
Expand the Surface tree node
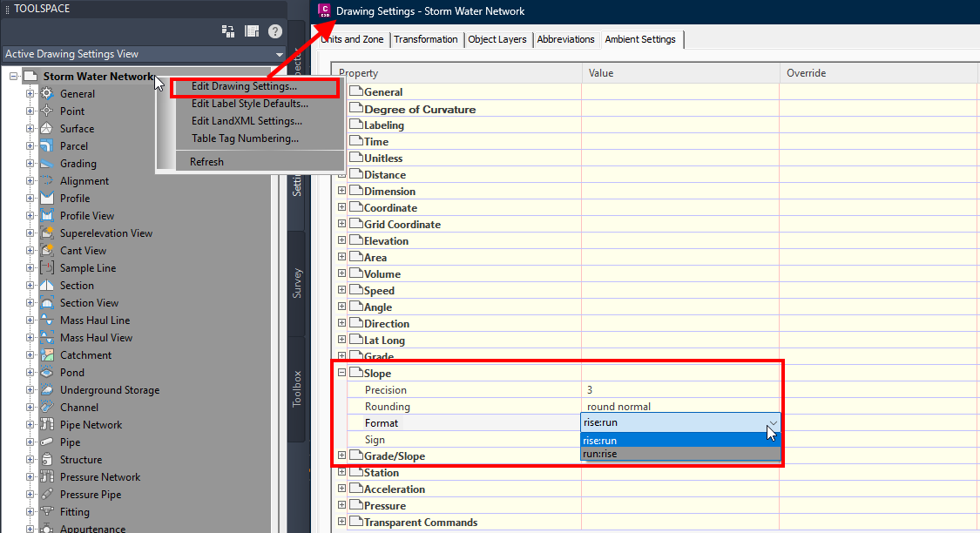[30, 129]
